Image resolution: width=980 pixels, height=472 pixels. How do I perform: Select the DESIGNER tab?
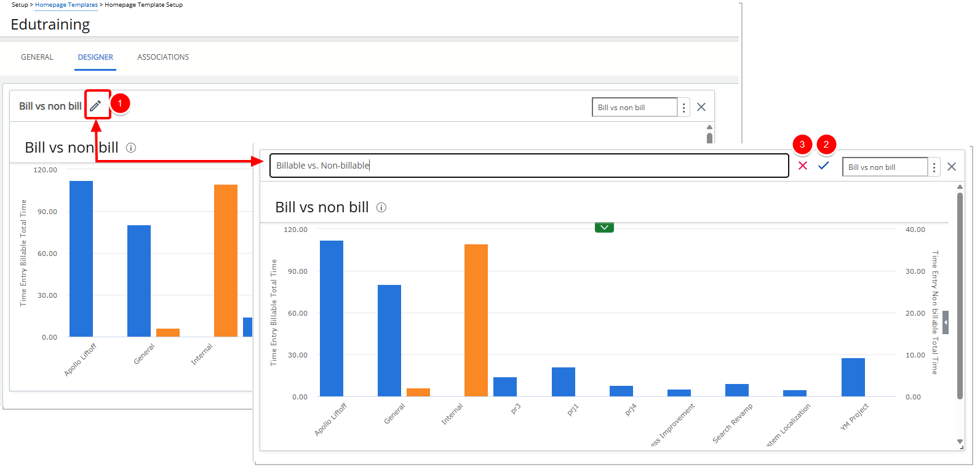coord(95,57)
